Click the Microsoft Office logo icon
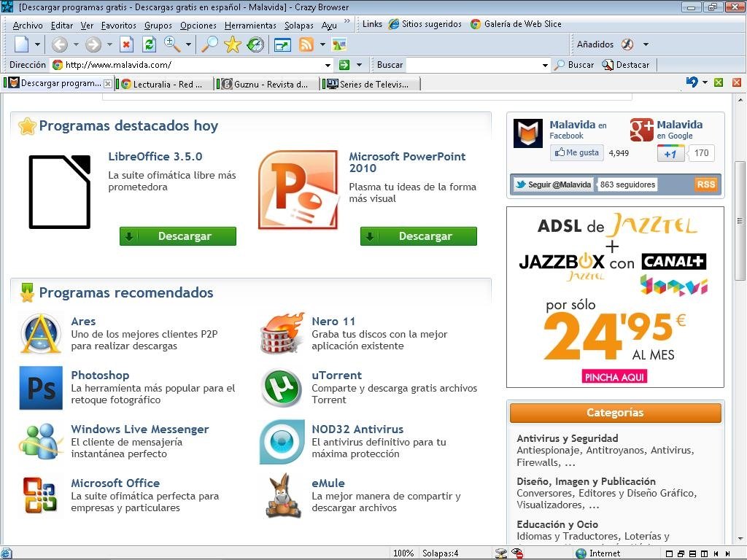The image size is (747, 560). pos(41,495)
